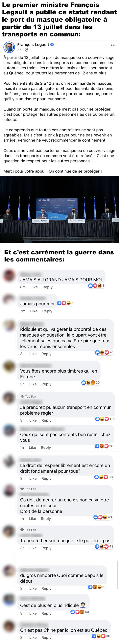Click the Top Fan badge above 'Ca doit demeurer'
Image resolution: width=119 pixels, height=644 pixels.
pyautogui.click(x=28, y=489)
